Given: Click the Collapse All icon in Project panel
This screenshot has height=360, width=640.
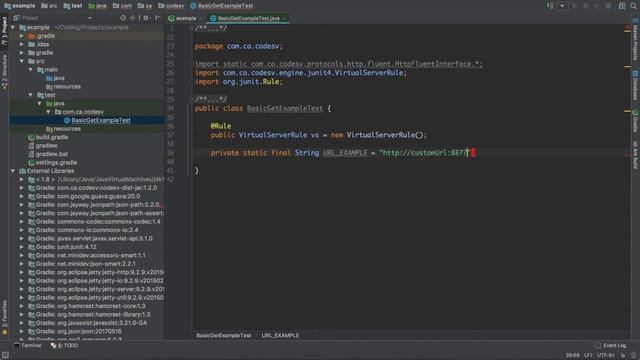Looking at the screenshot, I should [x=133, y=18].
